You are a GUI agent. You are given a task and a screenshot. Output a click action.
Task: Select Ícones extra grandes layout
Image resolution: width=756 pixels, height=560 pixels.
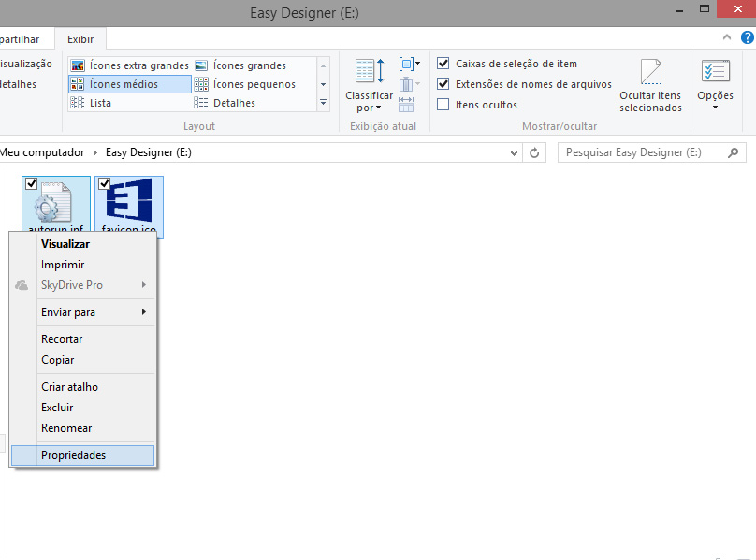point(130,65)
